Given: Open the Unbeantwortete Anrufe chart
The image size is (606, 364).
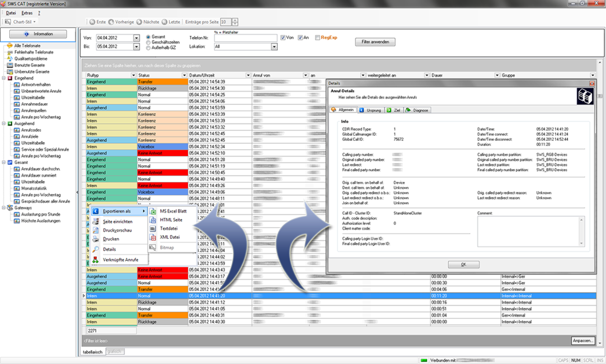Looking at the screenshot, I should click(41, 91).
